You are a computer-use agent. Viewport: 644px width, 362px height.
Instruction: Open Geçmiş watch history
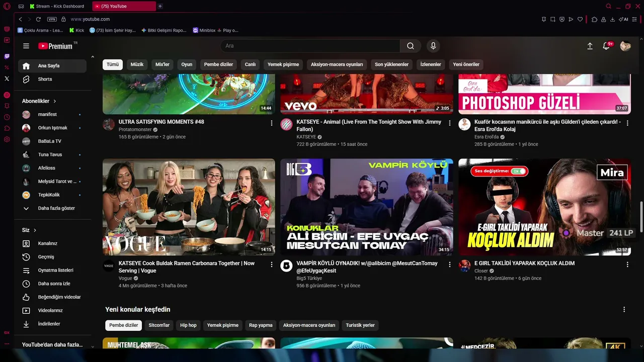tap(52, 257)
